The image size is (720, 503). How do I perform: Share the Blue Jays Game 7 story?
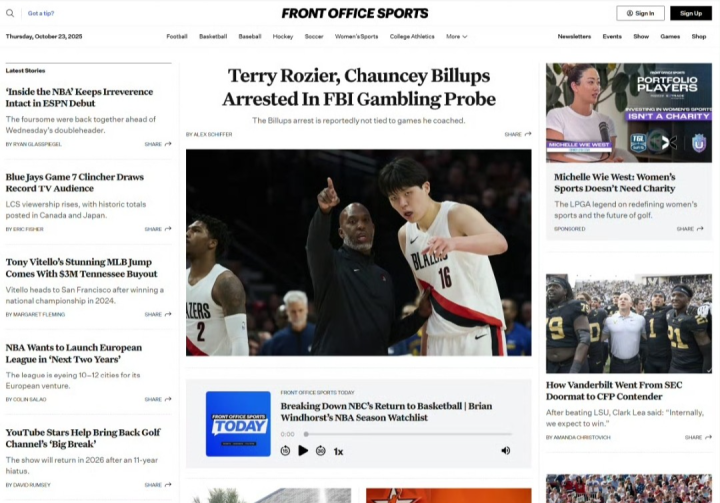point(158,229)
